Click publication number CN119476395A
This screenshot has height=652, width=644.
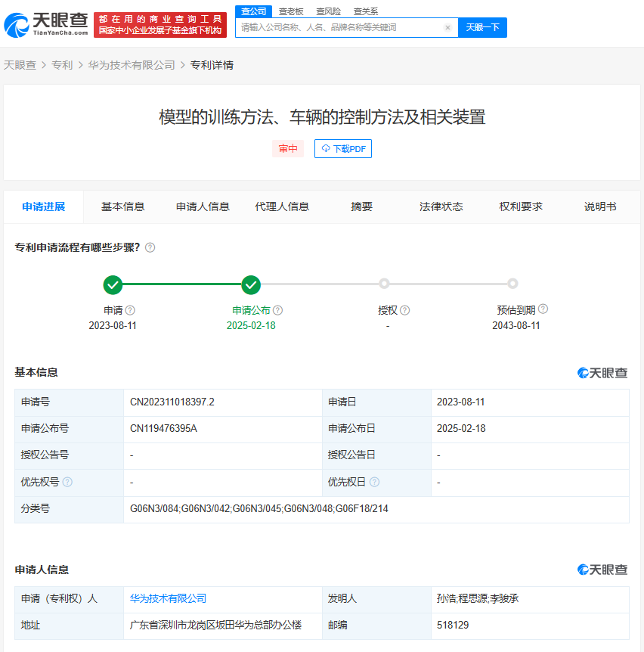click(163, 429)
